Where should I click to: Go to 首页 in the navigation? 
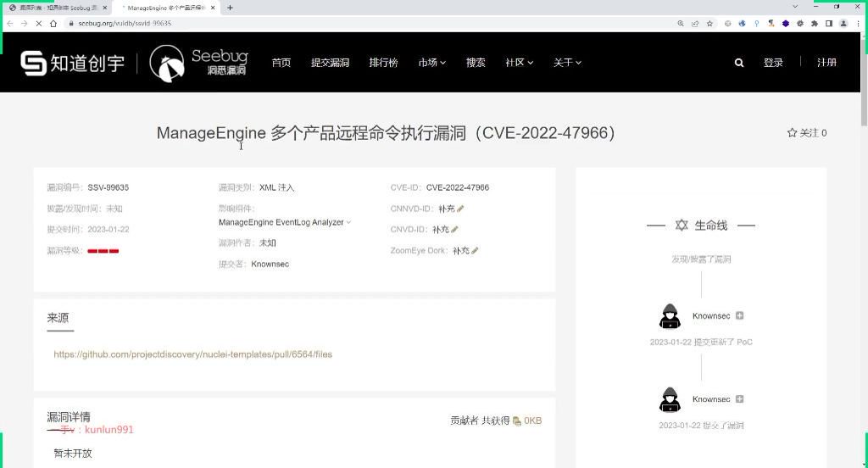pyautogui.click(x=281, y=63)
